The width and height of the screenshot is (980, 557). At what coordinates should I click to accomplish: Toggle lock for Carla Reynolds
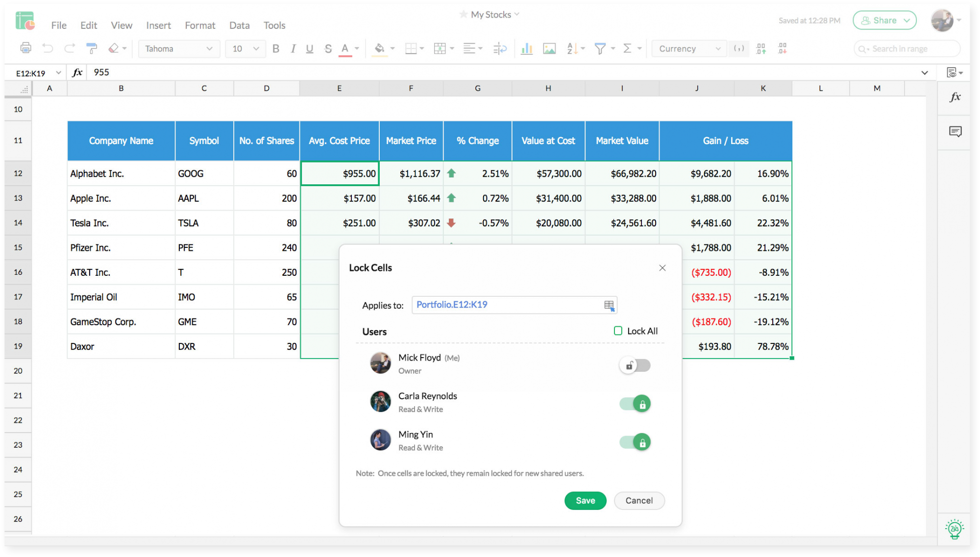(636, 404)
